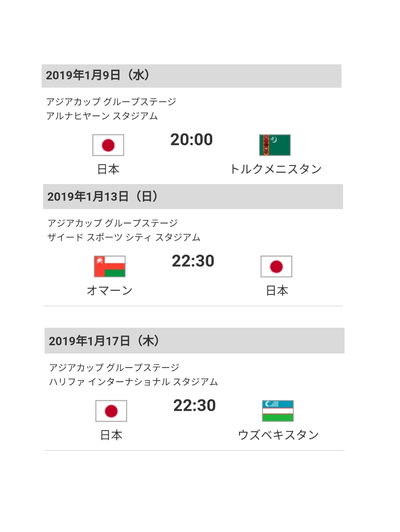Screen dimensions: 400x532
Task: Open the 22:30 Japan versus Uzbekistan match
Action: (x=194, y=406)
